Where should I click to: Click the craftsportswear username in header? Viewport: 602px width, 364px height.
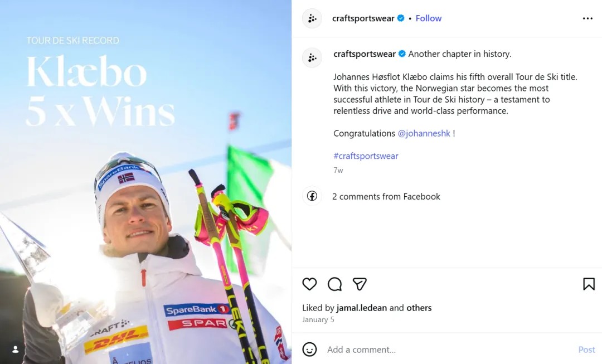[x=363, y=18]
